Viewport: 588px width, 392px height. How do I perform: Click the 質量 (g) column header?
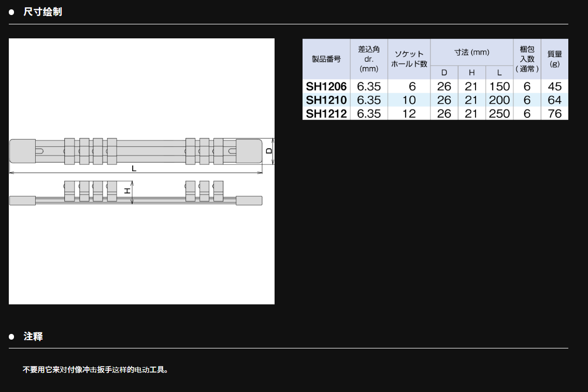554,59
